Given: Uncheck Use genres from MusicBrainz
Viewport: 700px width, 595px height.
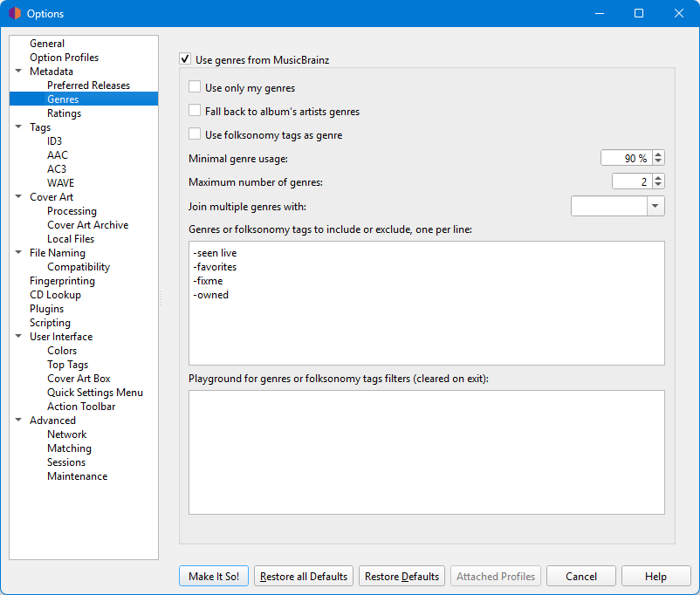Looking at the screenshot, I should tap(185, 60).
